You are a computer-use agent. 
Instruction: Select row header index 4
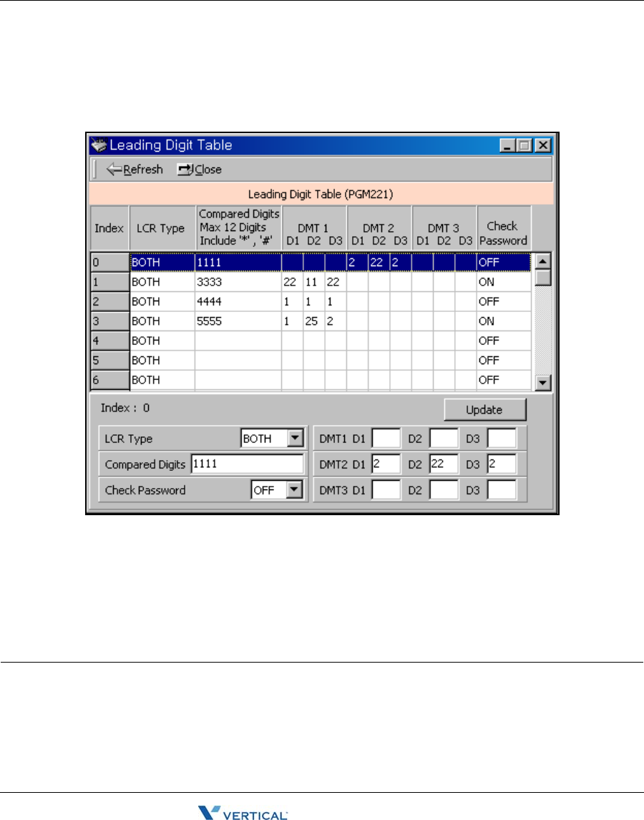[110, 341]
